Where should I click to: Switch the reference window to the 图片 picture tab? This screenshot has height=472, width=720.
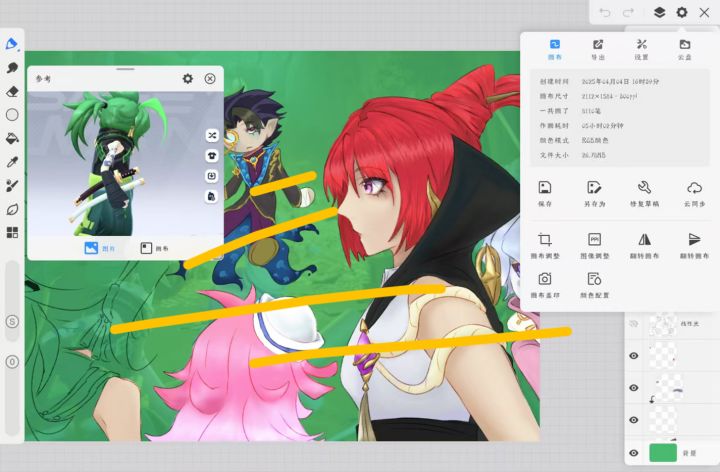100,248
